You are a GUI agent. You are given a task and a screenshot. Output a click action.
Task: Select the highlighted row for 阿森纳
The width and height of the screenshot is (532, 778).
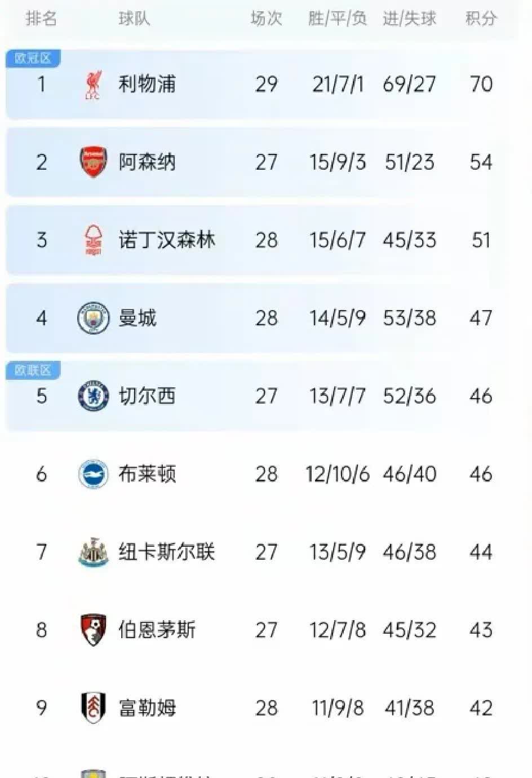coord(266,162)
